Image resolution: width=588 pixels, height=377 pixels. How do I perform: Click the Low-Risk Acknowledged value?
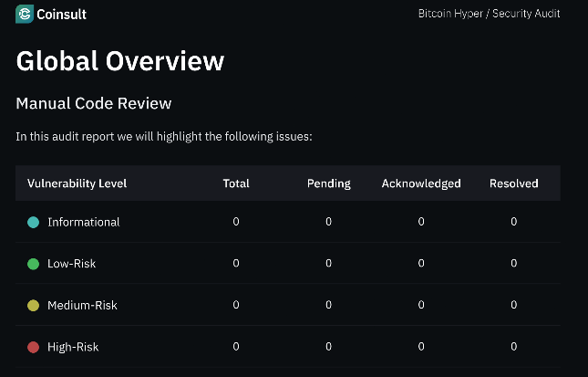421,263
